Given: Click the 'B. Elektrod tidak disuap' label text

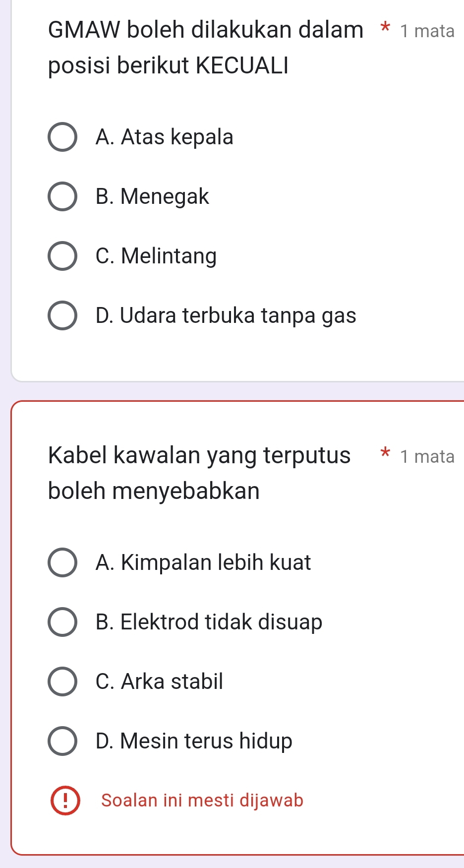Looking at the screenshot, I should (x=209, y=622).
